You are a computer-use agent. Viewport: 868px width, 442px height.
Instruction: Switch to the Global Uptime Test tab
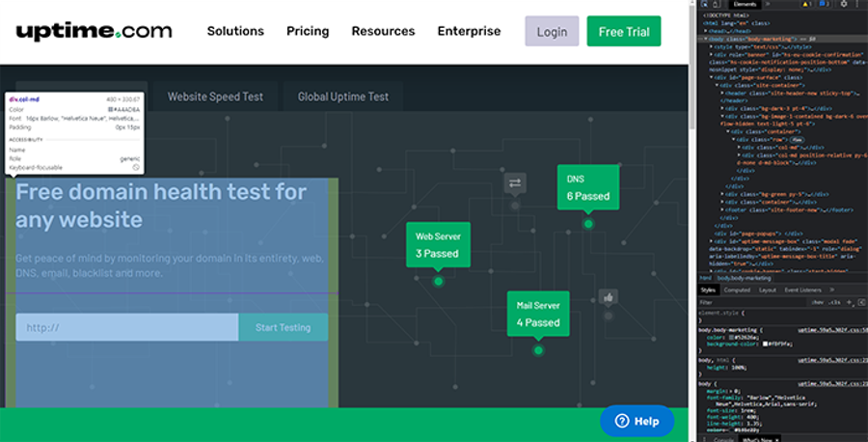343,97
